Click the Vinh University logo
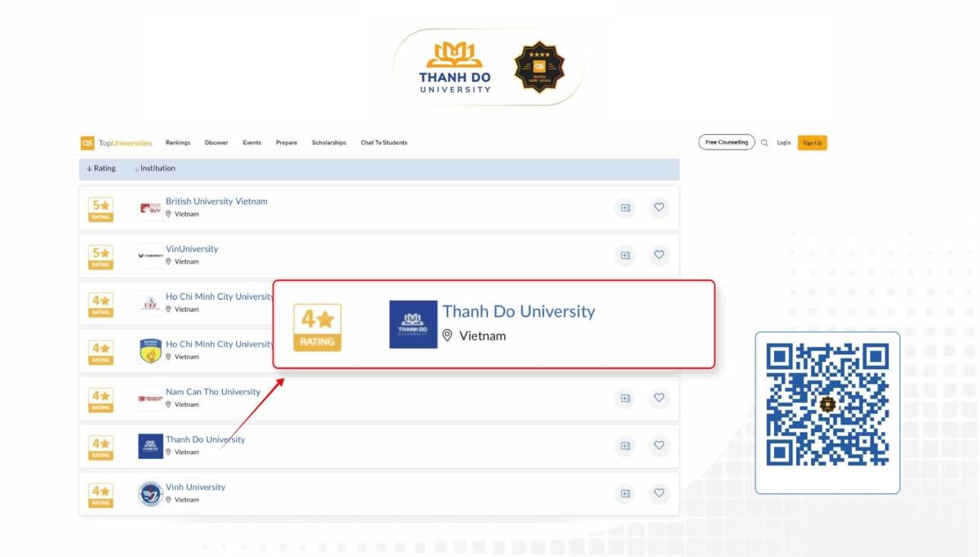The width and height of the screenshot is (980, 557). click(x=150, y=493)
